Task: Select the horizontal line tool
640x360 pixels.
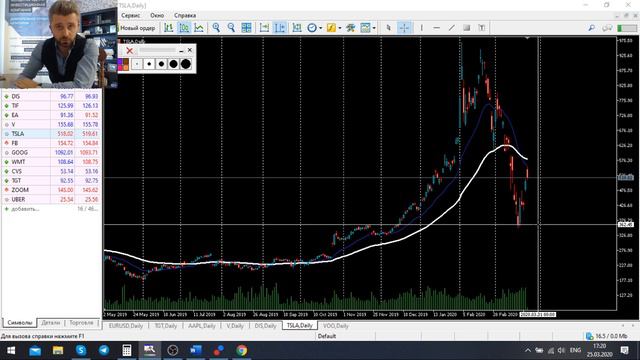Action: 436,28
